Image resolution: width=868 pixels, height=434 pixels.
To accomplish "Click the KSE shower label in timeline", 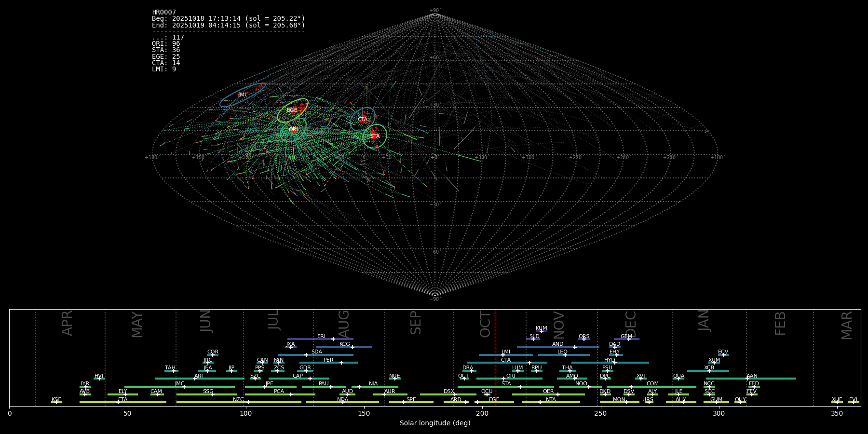I will point(56,400).
